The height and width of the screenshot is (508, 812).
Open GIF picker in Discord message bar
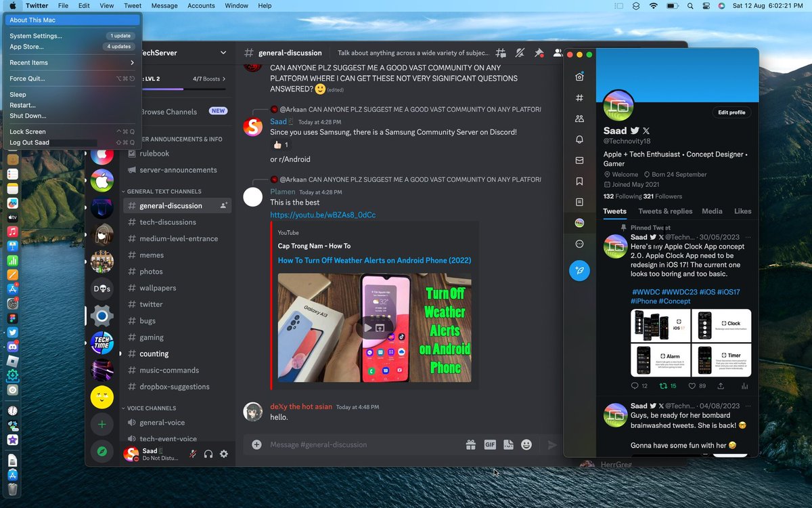490,445
